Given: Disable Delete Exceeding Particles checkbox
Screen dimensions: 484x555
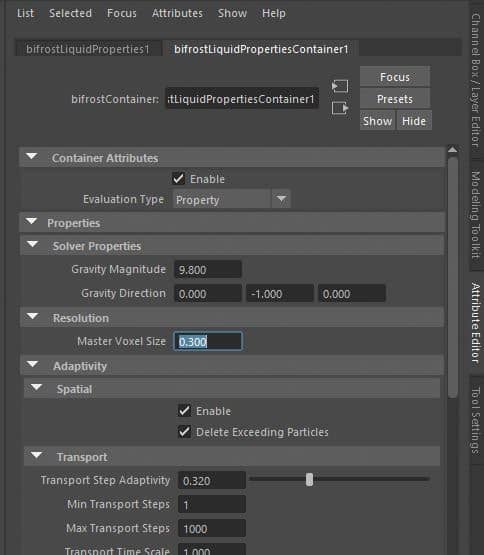Looking at the screenshot, I should coord(184,431).
